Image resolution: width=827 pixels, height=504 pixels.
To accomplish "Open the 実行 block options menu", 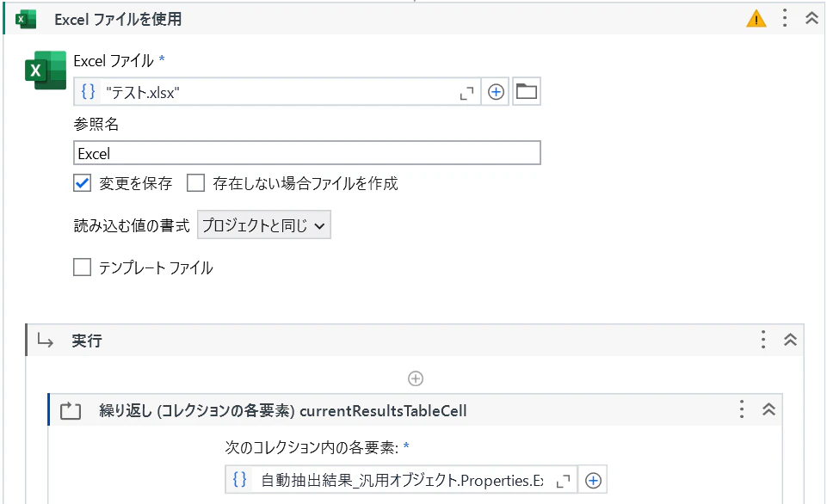I will (763, 340).
